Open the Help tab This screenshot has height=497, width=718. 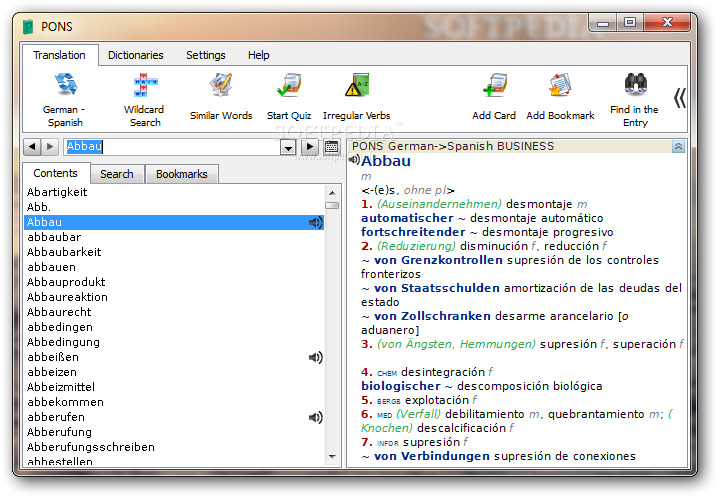[x=259, y=55]
